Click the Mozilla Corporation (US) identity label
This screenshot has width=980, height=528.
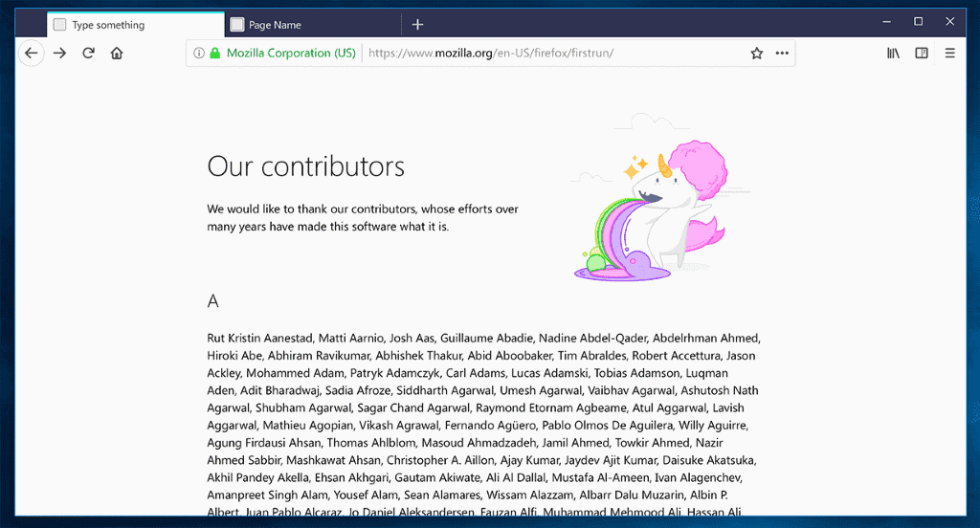tap(291, 54)
